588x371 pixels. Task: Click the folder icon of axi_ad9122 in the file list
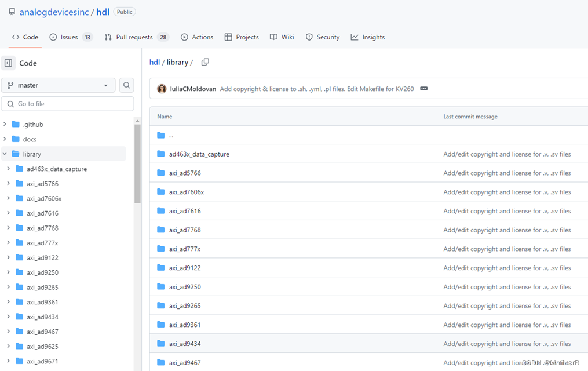[161, 267]
